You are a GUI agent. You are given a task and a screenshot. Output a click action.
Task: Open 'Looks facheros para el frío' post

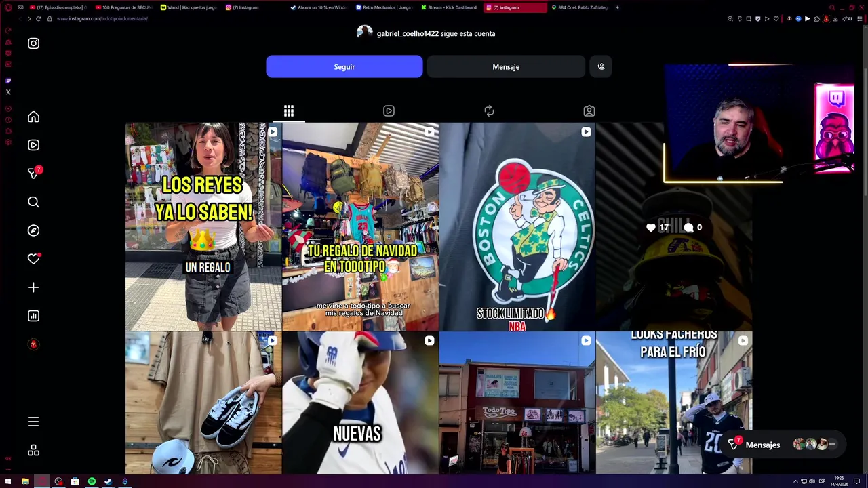[x=673, y=403]
